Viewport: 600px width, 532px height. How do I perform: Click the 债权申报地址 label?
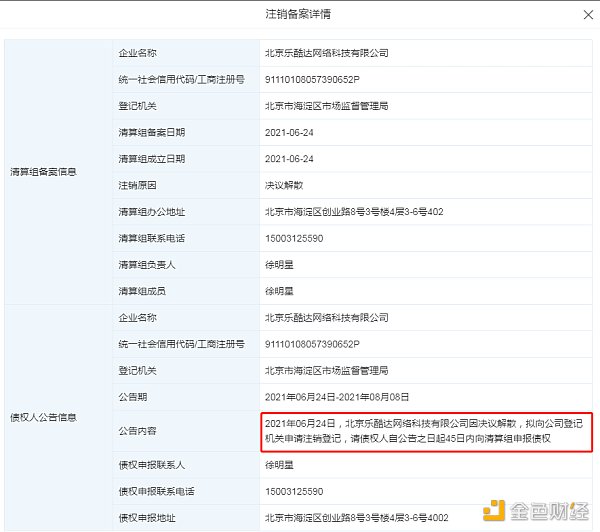coord(147,518)
